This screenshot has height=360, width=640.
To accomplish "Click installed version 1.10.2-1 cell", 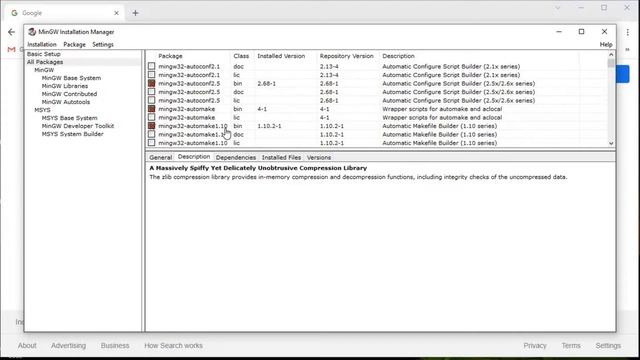I will [x=269, y=126].
